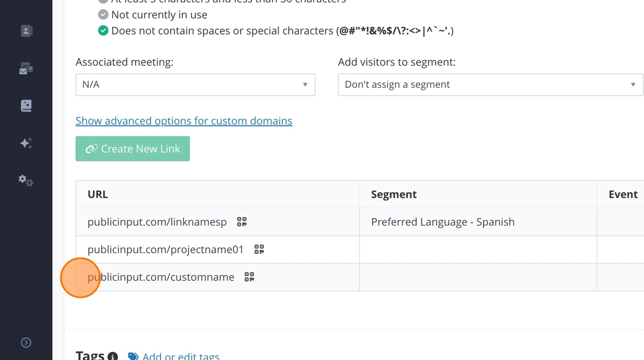
Task: Click the sparkle AI icon in sidebar
Action: [x=26, y=143]
